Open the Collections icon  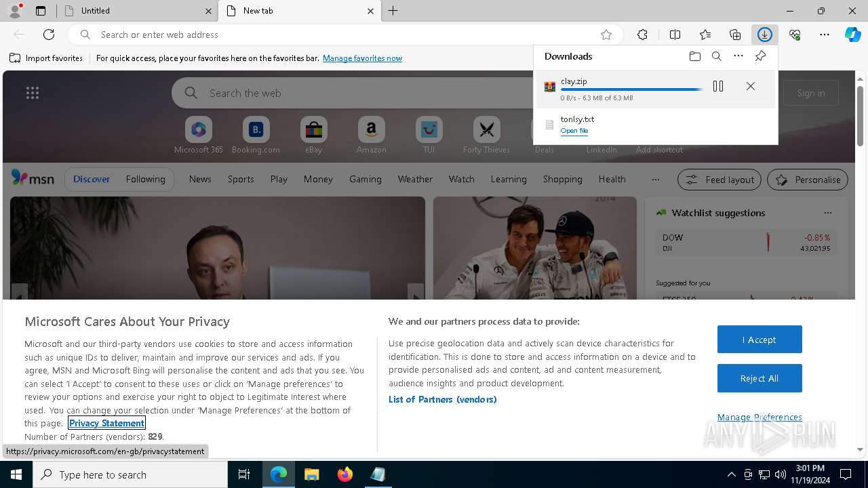(735, 35)
